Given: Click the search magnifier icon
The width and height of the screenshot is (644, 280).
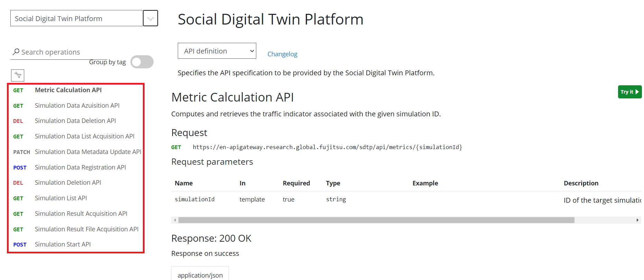Looking at the screenshot, I should (16, 52).
